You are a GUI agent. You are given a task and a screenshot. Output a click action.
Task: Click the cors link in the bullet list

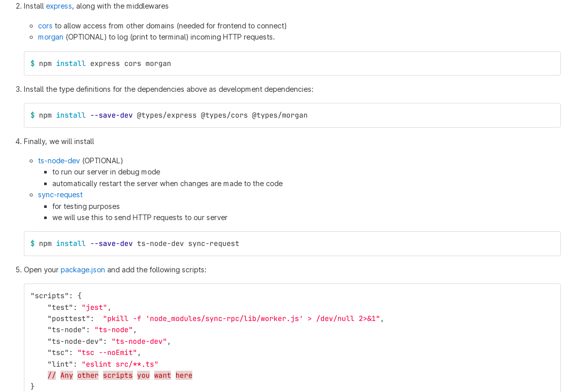coord(45,25)
